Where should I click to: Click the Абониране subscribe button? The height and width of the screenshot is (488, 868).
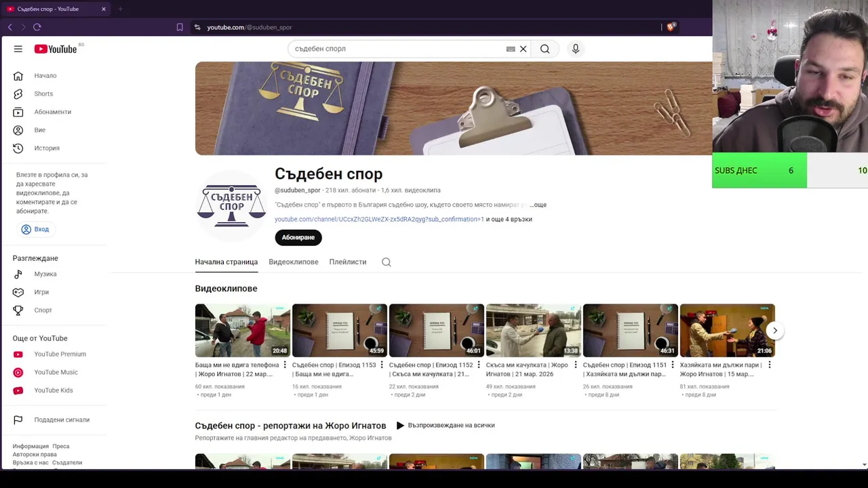pos(298,237)
